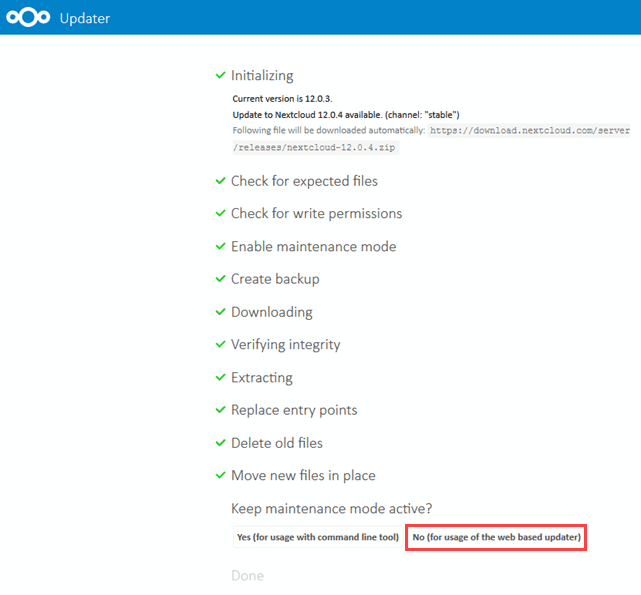Select Verifying integrity heading
The width and height of the screenshot is (641, 595).
click(x=285, y=345)
